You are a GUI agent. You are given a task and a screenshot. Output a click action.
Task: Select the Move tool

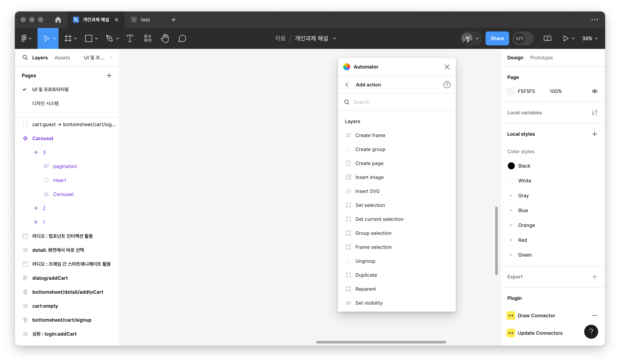point(46,38)
